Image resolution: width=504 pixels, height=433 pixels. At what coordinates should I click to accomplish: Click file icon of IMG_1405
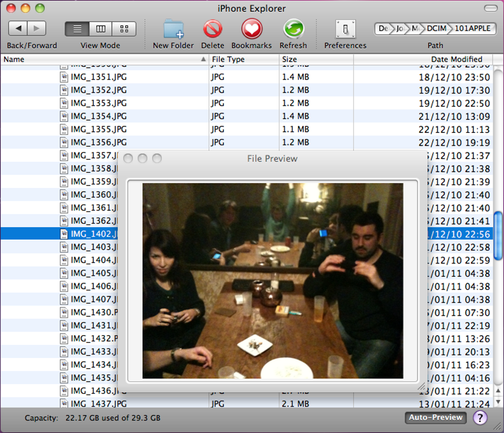(64, 273)
